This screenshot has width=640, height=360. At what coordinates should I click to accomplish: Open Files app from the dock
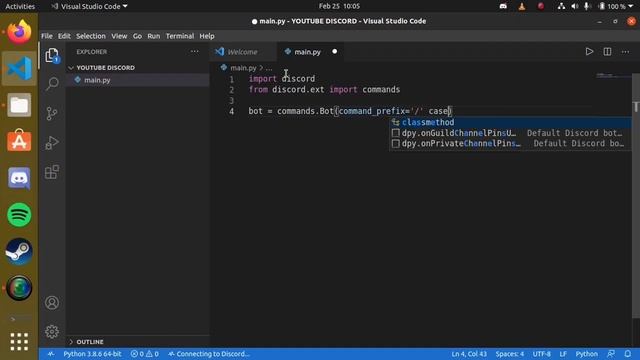click(x=19, y=105)
